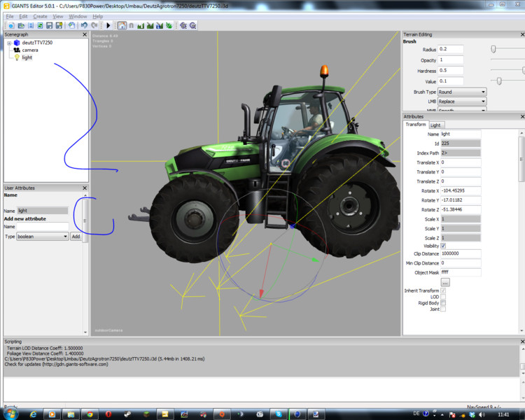Click the Add attribute button
Image resolution: width=525 pixels, height=420 pixels.
point(76,237)
